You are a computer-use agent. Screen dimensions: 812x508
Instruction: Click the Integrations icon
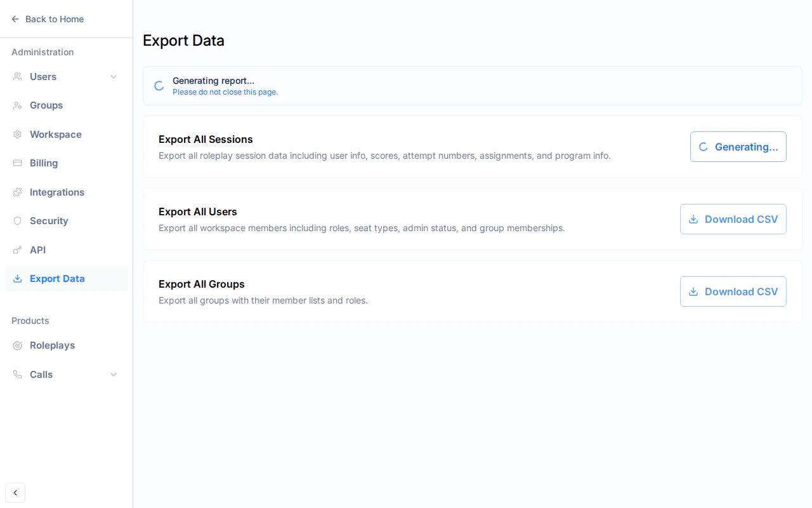17,192
